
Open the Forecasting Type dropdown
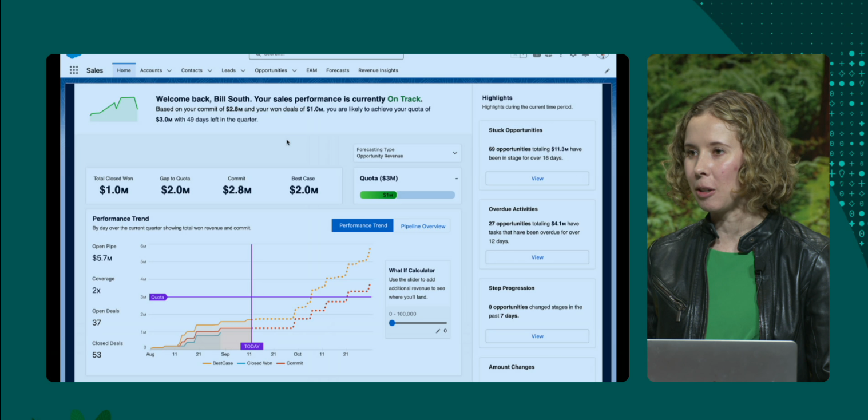(x=407, y=153)
